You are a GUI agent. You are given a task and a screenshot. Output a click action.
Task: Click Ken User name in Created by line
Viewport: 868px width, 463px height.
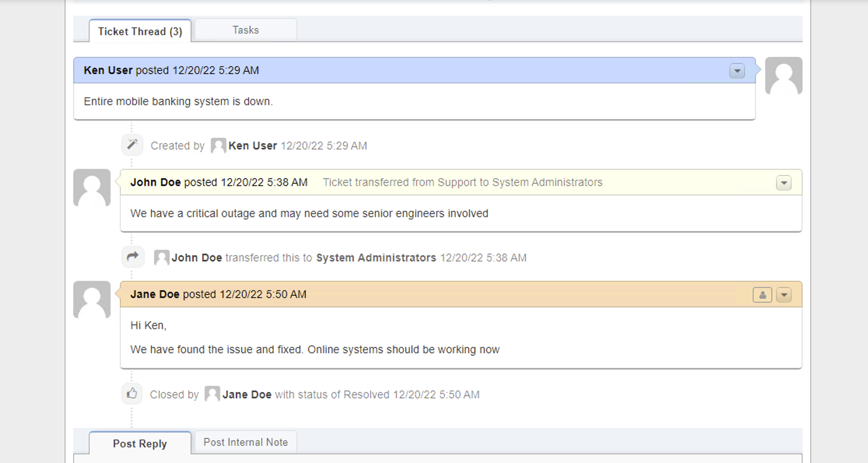[x=252, y=146]
